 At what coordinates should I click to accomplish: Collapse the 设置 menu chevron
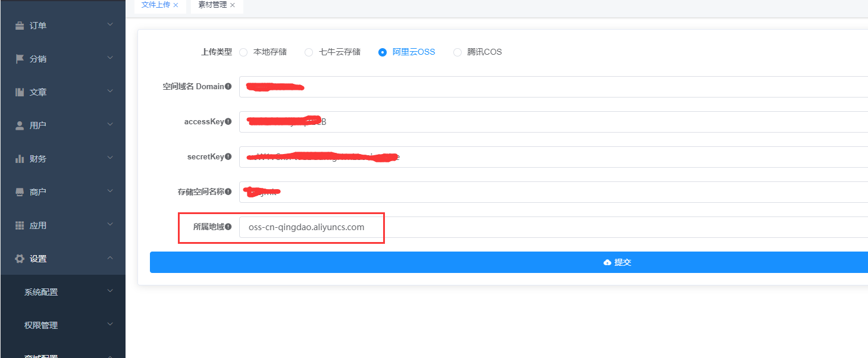coord(110,258)
